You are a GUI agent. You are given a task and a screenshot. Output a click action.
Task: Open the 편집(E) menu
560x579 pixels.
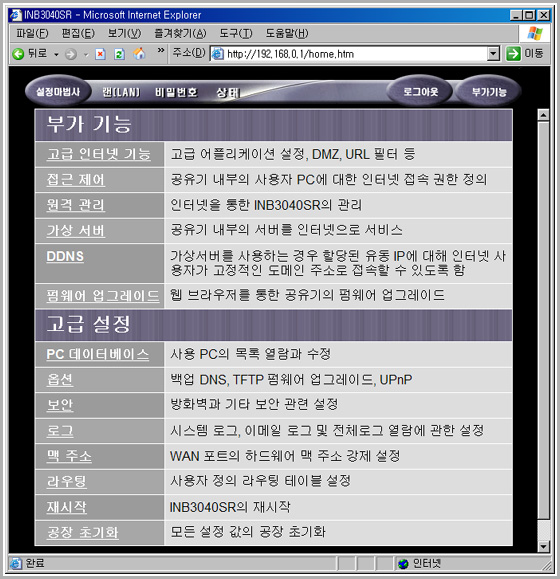tap(78, 34)
